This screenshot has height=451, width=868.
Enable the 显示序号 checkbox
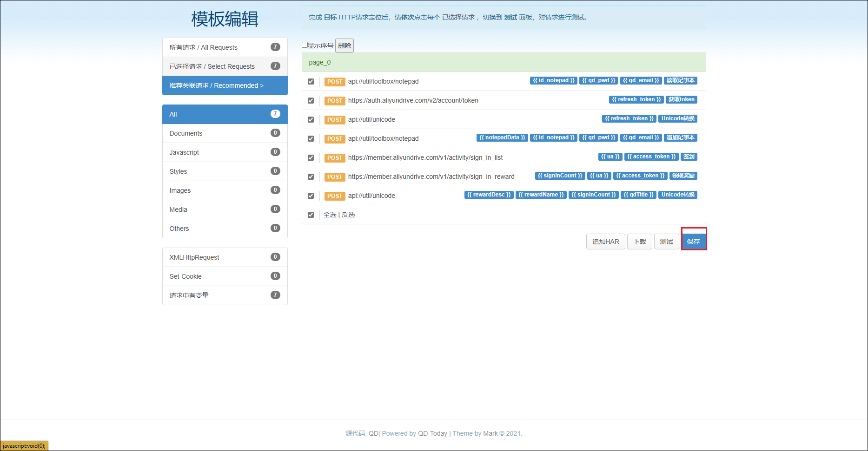coord(305,45)
